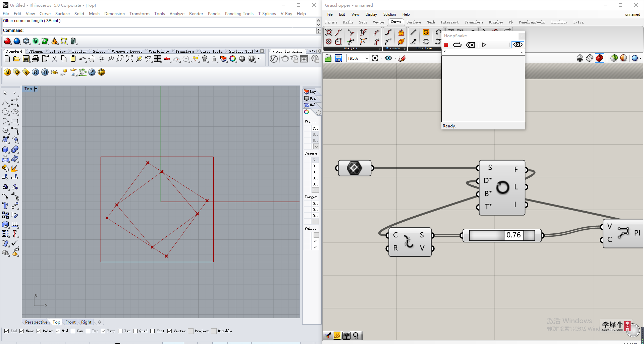Expand the Top viewport title dropdown arrow
Screen dimensions: 644x344
pyautogui.click(x=36, y=89)
